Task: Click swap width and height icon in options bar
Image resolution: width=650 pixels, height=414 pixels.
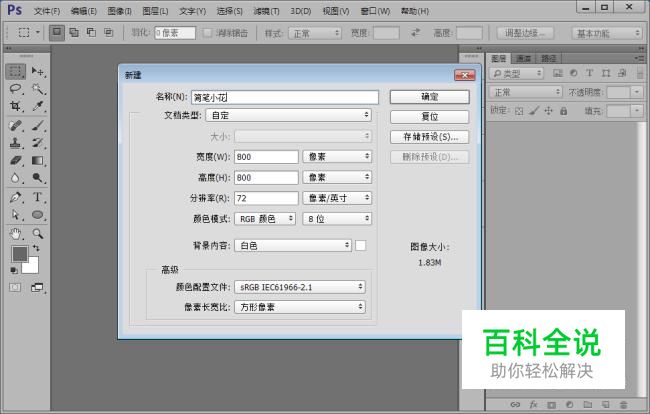Action: [x=415, y=32]
